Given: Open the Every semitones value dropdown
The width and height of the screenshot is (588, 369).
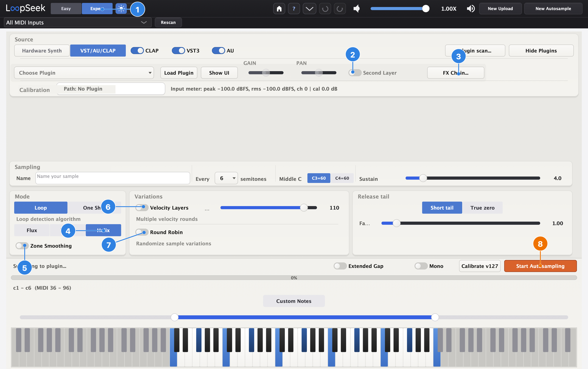Looking at the screenshot, I should (226, 178).
